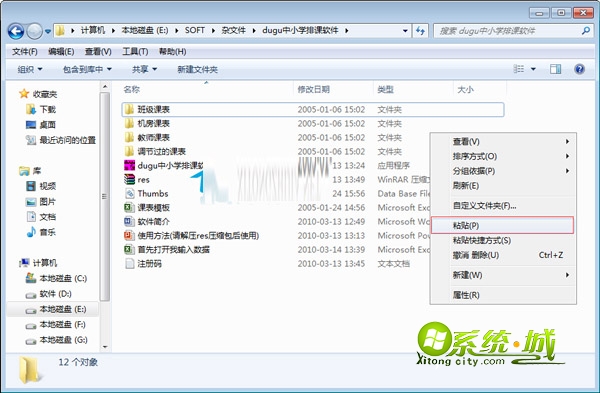Select the 班级课表 folder
The image size is (600, 393).
(313, 109)
